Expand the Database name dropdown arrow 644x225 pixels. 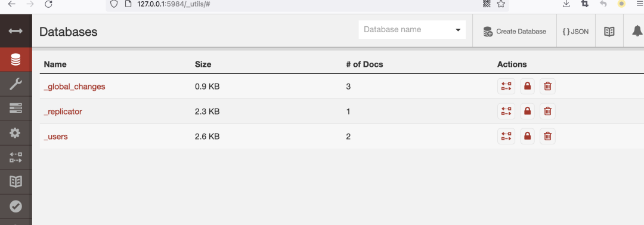(x=458, y=30)
